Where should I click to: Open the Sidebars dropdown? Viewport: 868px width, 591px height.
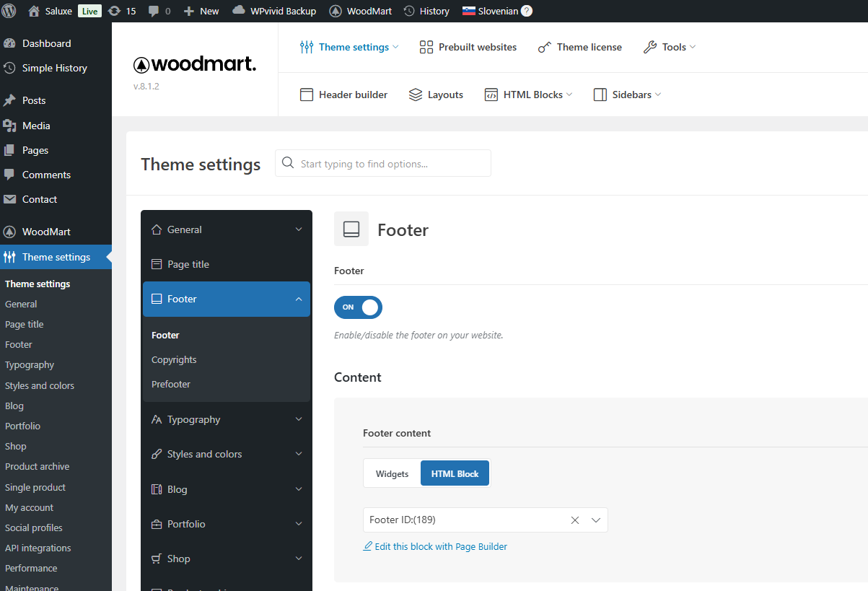[627, 95]
